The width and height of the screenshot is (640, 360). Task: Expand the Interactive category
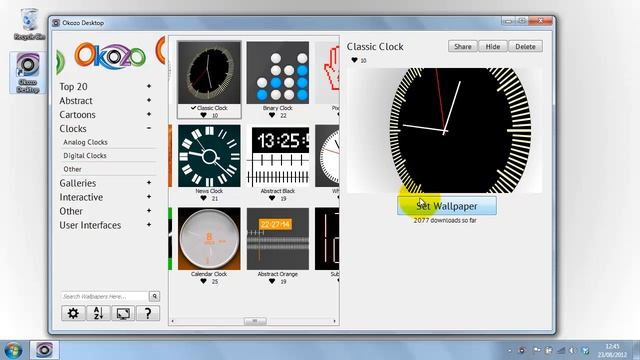point(149,196)
